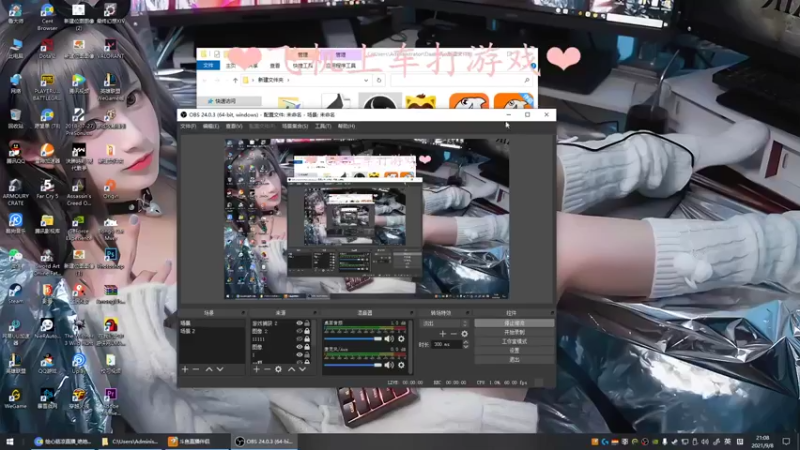This screenshot has width=800, height=450.
Task: Open the 帮助(H) menu in OBS
Action: tap(346, 126)
